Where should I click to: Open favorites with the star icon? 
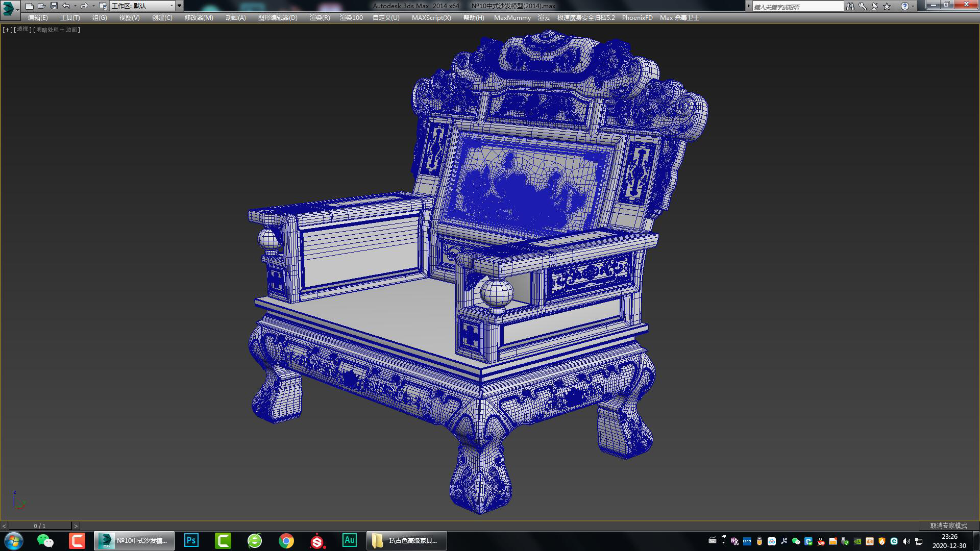[x=888, y=6]
